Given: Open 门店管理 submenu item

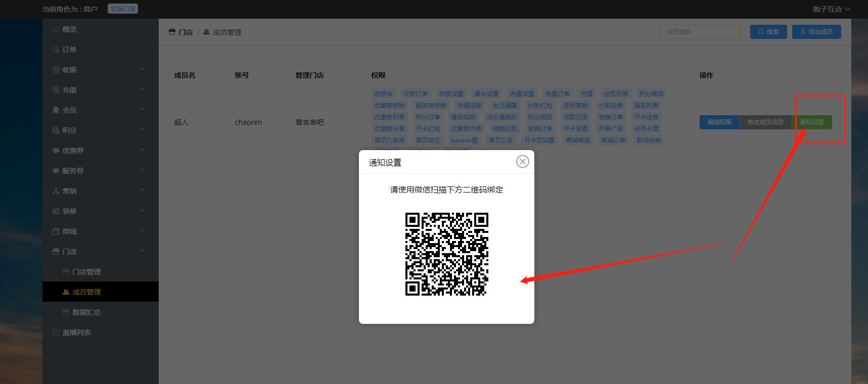Looking at the screenshot, I should pyautogui.click(x=101, y=272).
